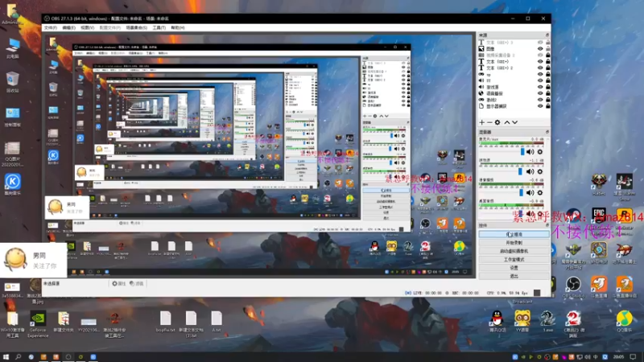
Task: Remove selected source with the minus icon
Action: [x=489, y=122]
